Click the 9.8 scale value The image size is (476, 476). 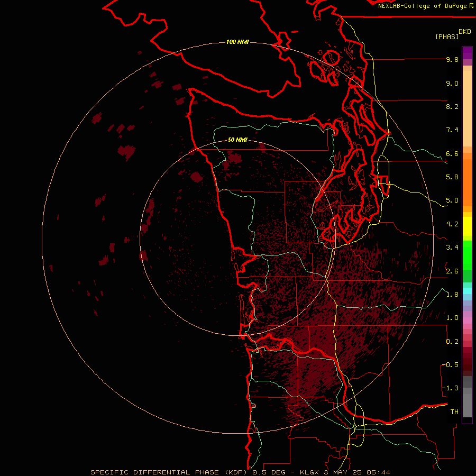pyautogui.click(x=452, y=59)
